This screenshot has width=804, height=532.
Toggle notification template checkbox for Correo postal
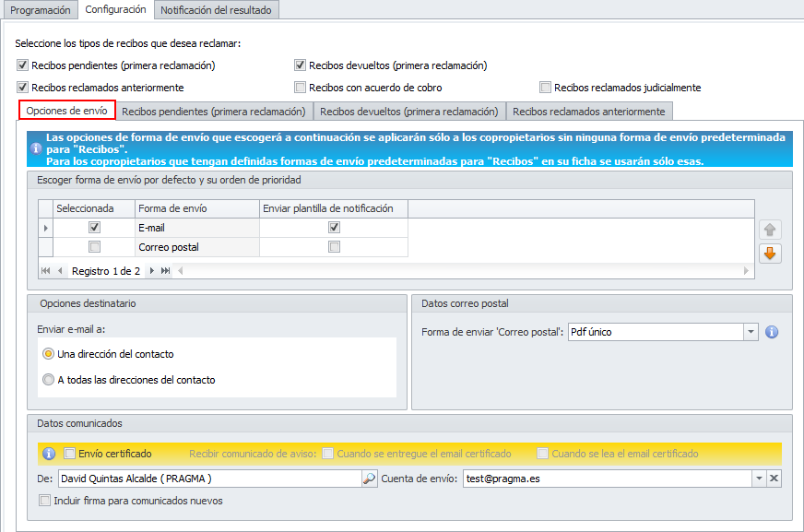point(334,246)
